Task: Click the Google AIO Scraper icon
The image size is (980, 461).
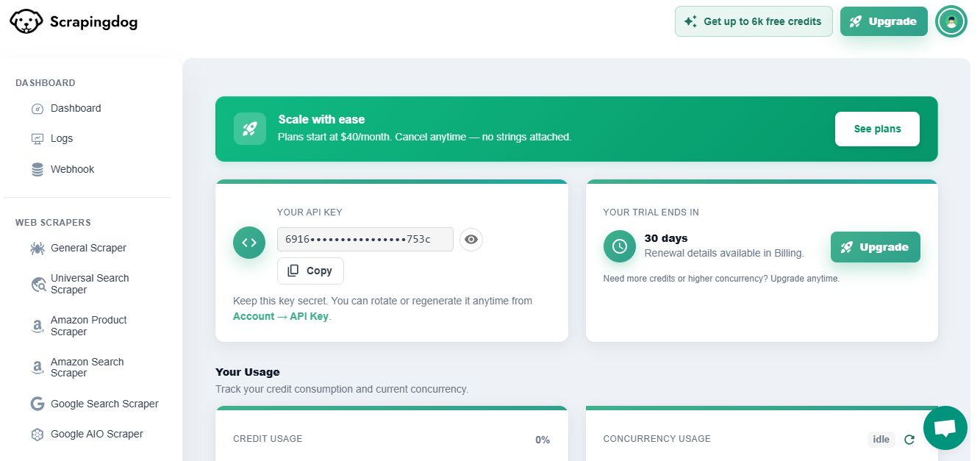Action: (37, 435)
